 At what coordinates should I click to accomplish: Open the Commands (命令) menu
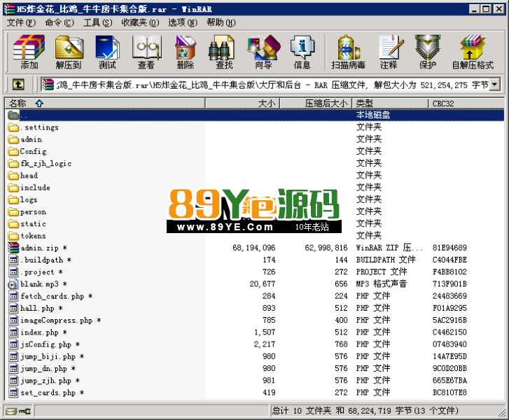tap(60, 22)
